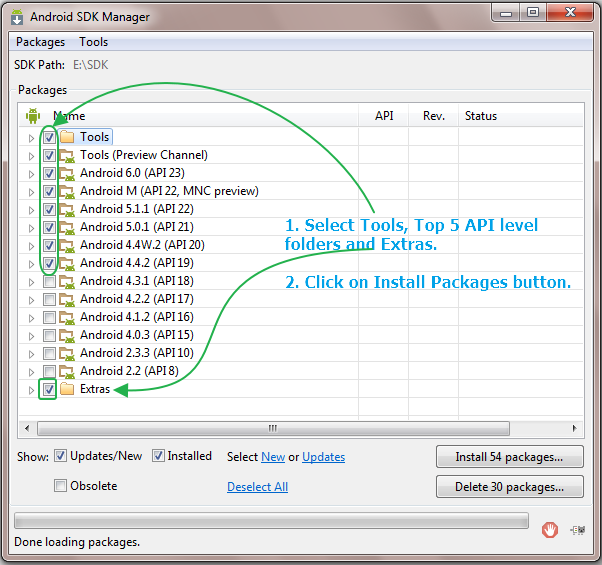Click the Updates selection link

click(323, 457)
